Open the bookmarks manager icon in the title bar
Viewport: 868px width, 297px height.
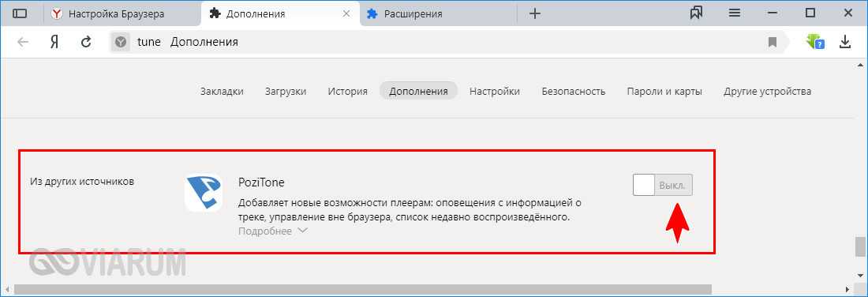[697, 13]
